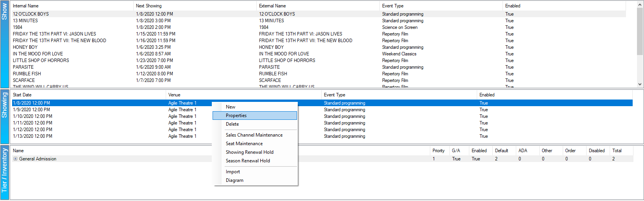The image size is (644, 201).
Task: Click the Show panel's scroll down arrow
Action: [x=640, y=84]
